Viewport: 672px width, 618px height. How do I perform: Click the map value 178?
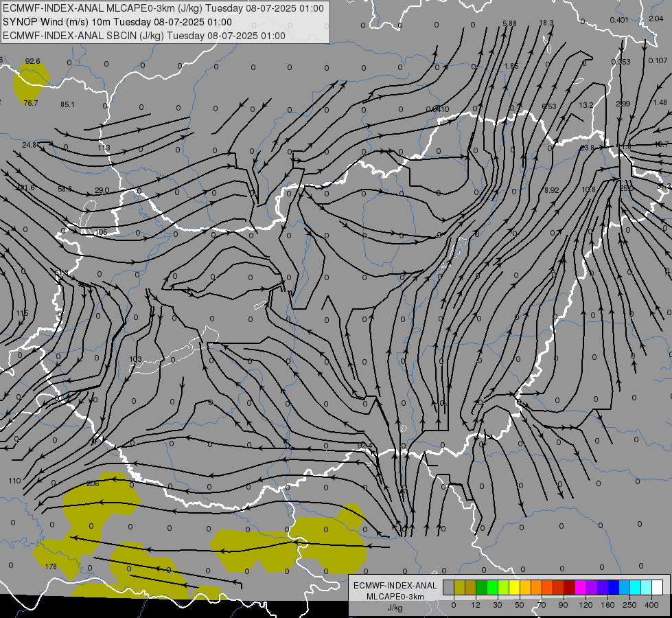pyautogui.click(x=51, y=566)
